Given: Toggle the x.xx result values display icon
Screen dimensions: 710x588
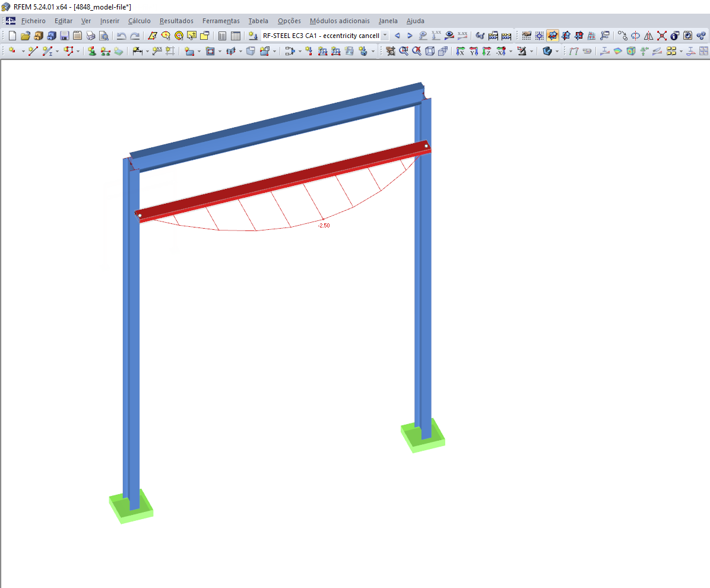Looking at the screenshot, I should coord(462,35).
